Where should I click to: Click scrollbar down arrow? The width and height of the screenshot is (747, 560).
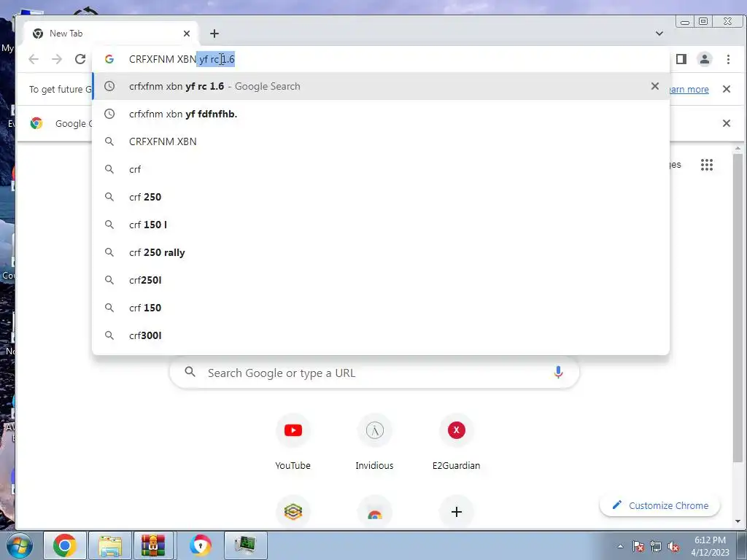738,522
